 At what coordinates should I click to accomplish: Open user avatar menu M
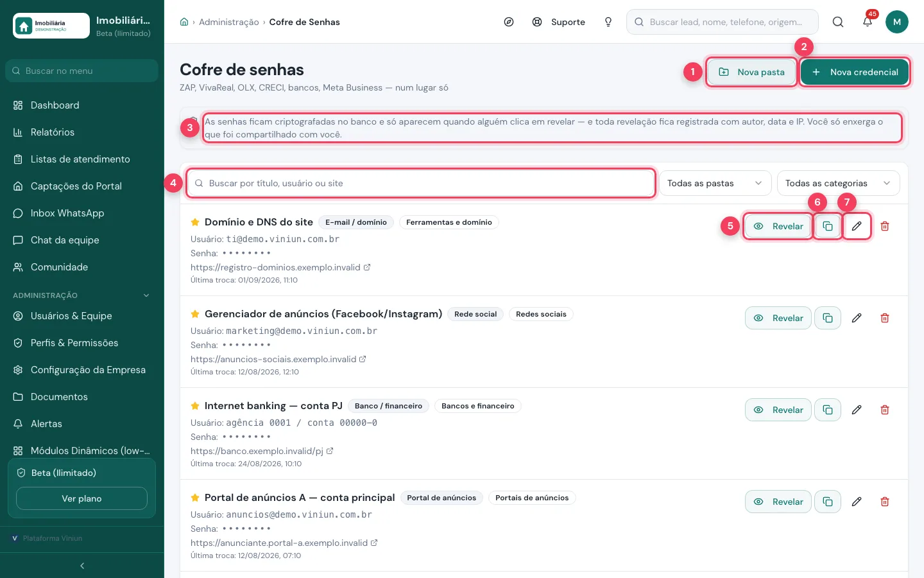coord(897,22)
